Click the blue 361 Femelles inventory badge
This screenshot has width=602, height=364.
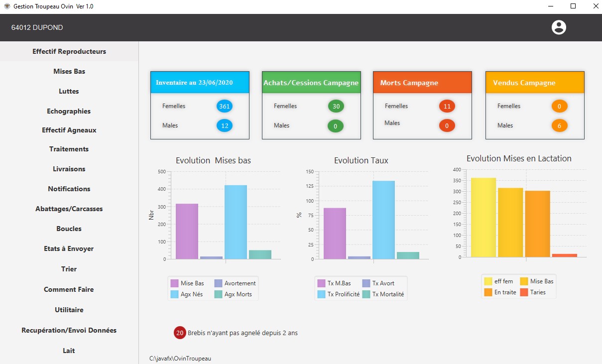(x=225, y=106)
